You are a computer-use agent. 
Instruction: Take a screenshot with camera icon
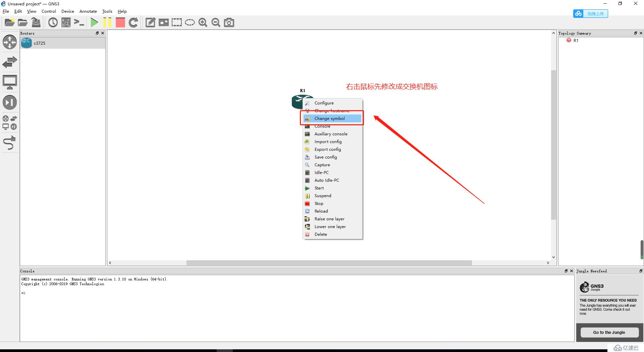point(229,23)
